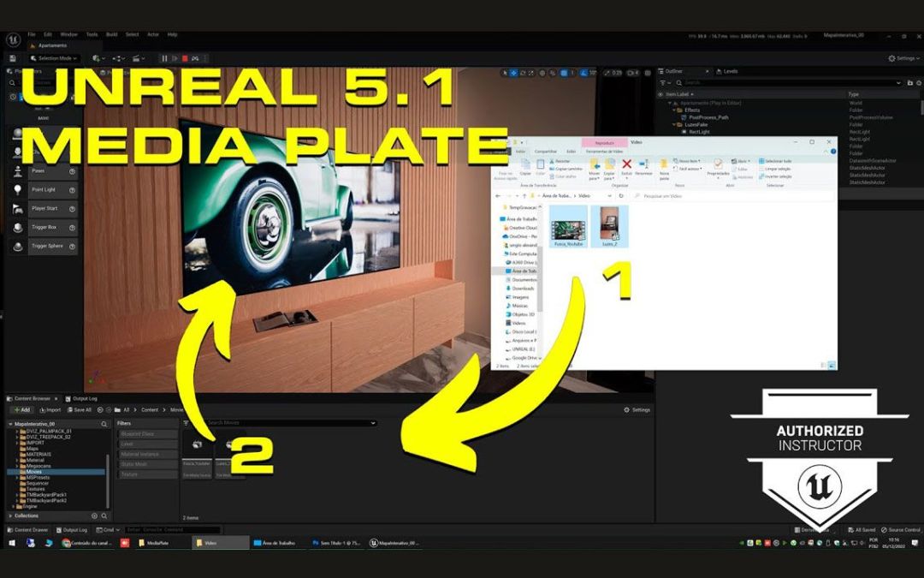Open the Selection Mode dropdown
The height and width of the screenshot is (578, 924).
(54, 58)
